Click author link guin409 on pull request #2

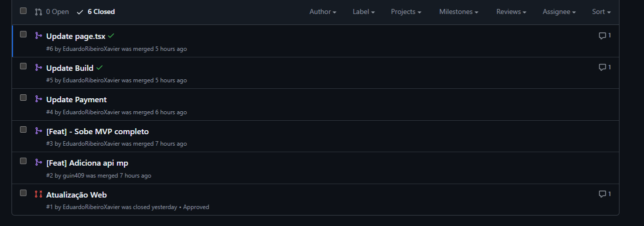(73, 176)
